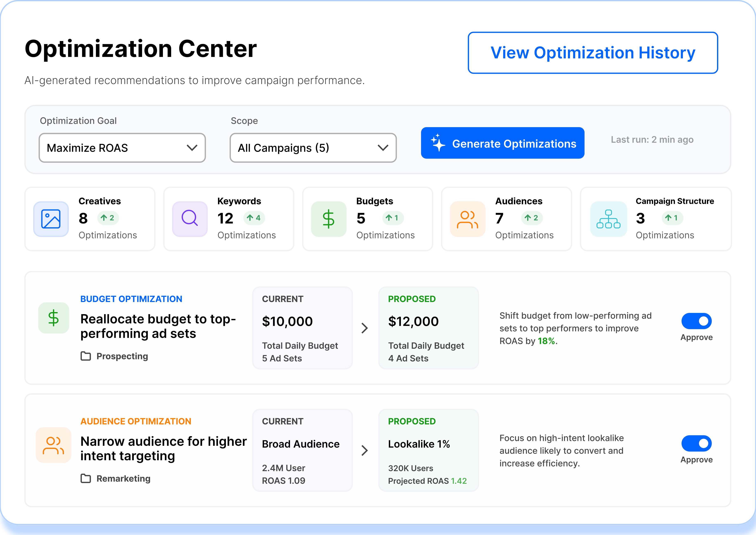Open the Maximize ROAS goal dropdown

pyautogui.click(x=122, y=148)
